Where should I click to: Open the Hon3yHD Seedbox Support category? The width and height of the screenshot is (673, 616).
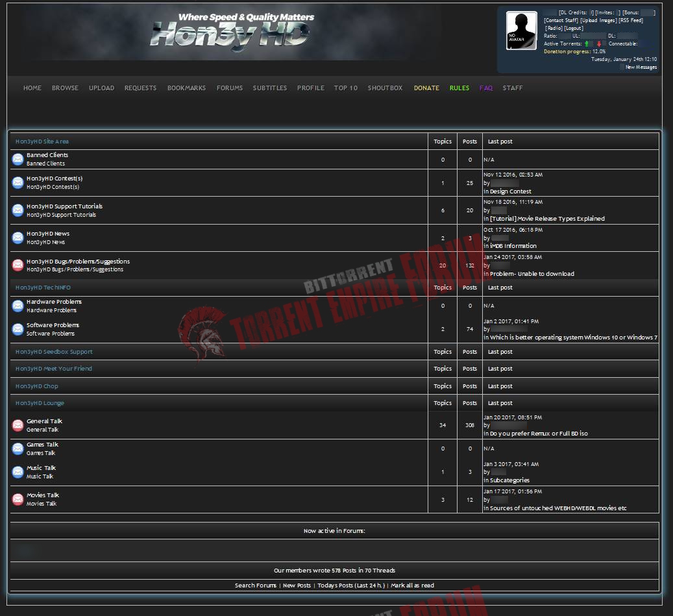(54, 352)
